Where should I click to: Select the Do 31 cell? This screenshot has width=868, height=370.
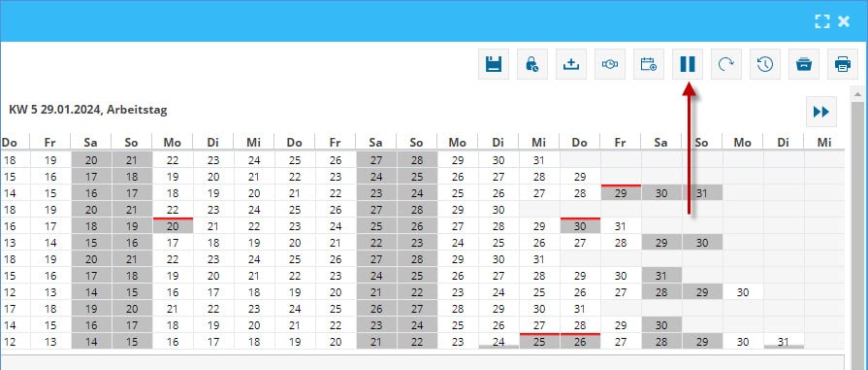[x=580, y=308]
